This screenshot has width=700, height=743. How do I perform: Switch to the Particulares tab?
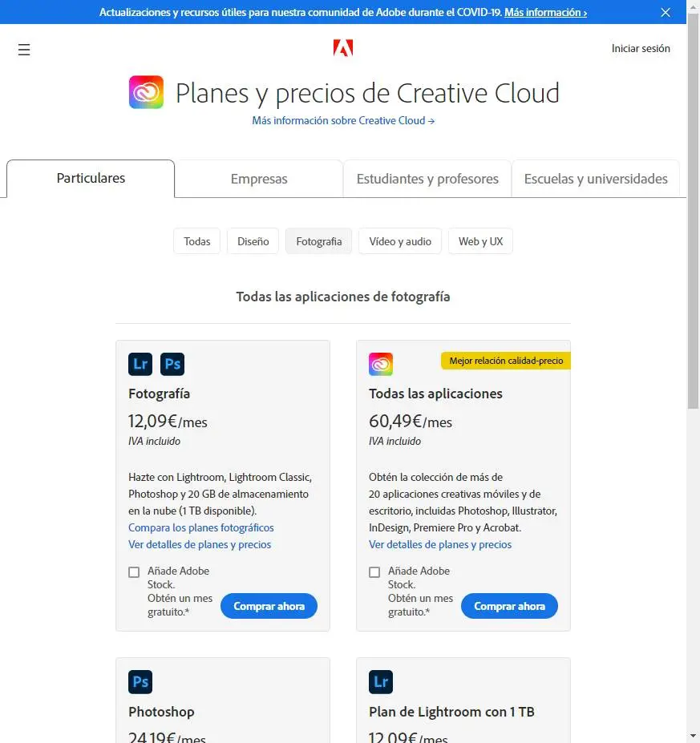(x=91, y=178)
